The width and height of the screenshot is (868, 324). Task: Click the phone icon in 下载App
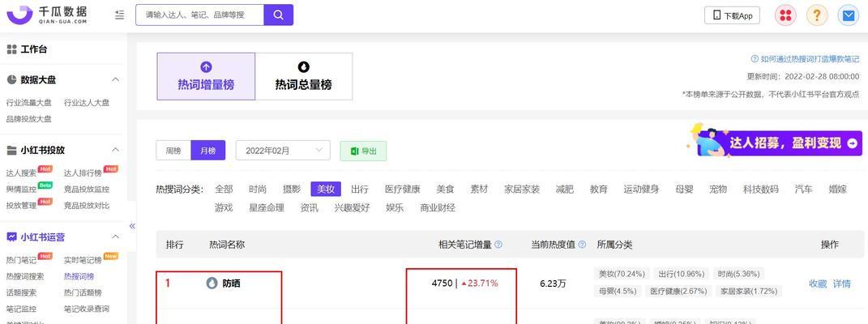tap(717, 15)
